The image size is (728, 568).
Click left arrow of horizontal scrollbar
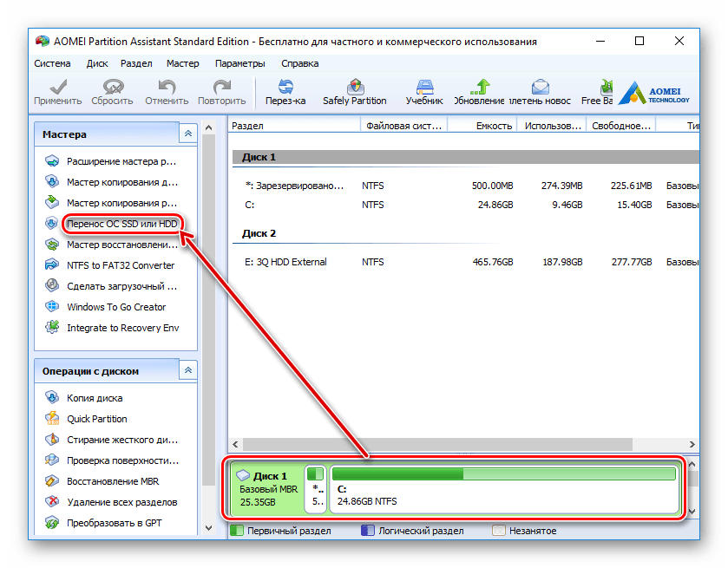235,445
